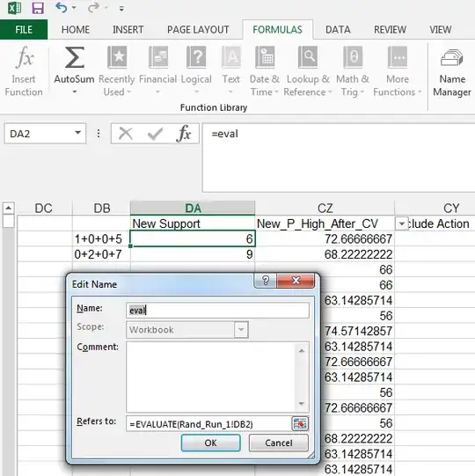The height and width of the screenshot is (476, 475).
Task: Click the Redo arrow icon
Action: [x=93, y=8]
